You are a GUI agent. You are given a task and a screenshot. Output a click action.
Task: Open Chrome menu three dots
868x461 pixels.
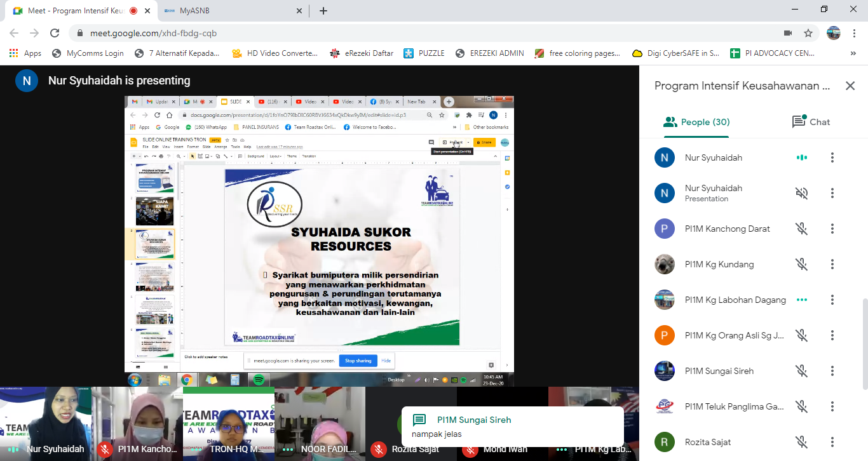[x=855, y=33]
